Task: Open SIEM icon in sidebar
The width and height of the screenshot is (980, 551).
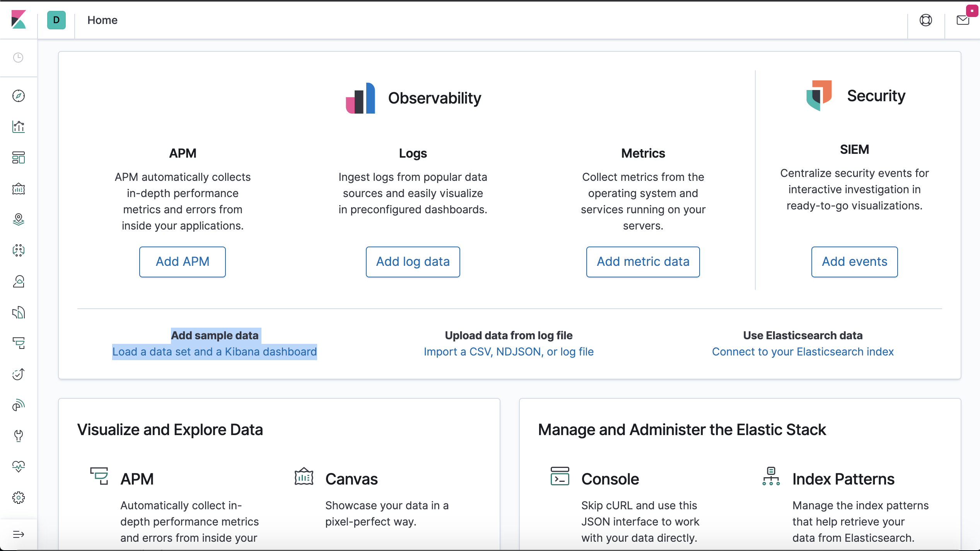Action: pyautogui.click(x=19, y=405)
